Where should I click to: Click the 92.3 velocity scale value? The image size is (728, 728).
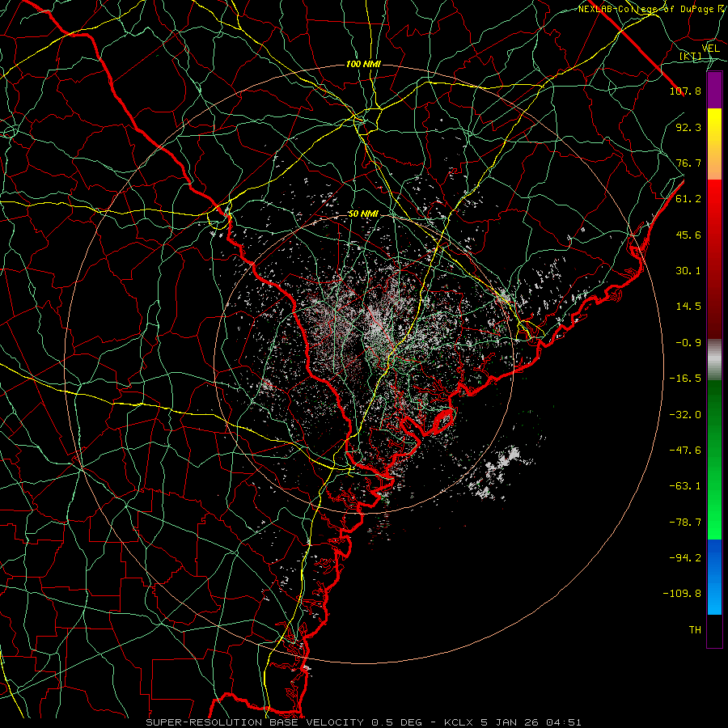coord(688,127)
